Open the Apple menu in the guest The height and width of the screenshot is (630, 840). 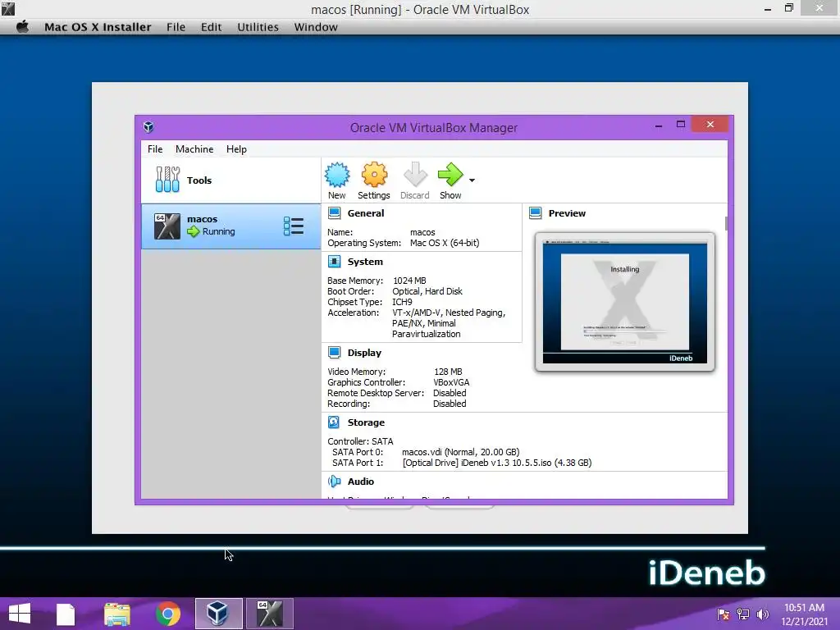tap(22, 26)
